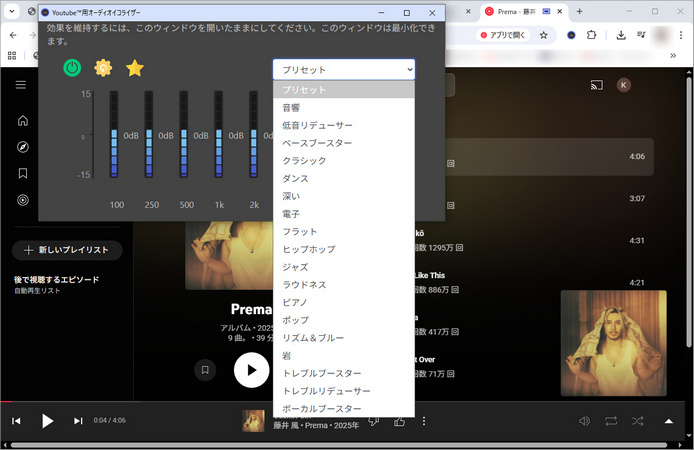Open the K account avatar

click(x=624, y=85)
